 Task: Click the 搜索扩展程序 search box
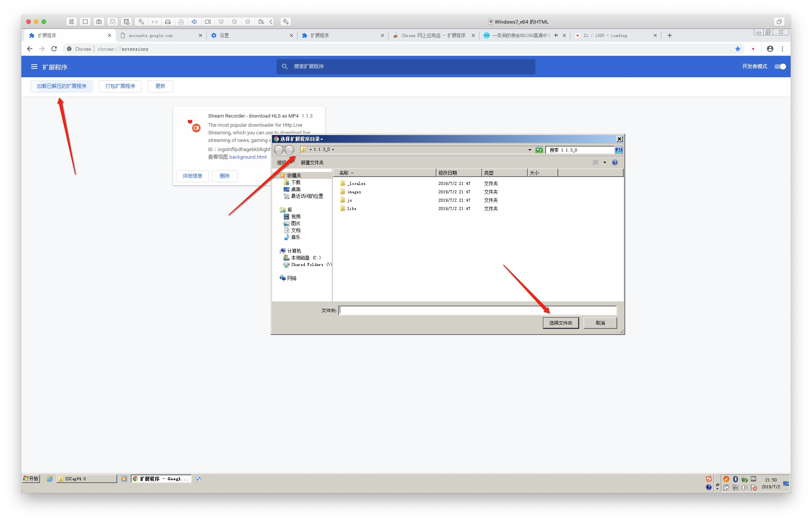click(406, 67)
